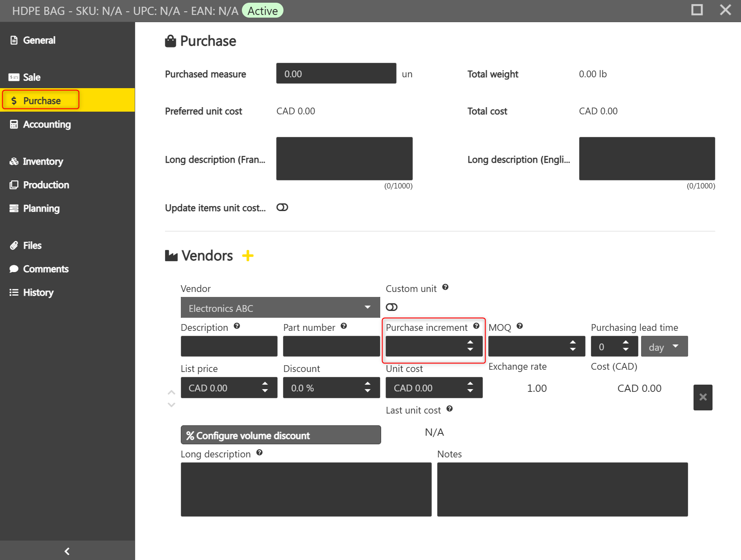Click the Last unit cost help icon
This screenshot has width=741, height=560.
click(449, 409)
